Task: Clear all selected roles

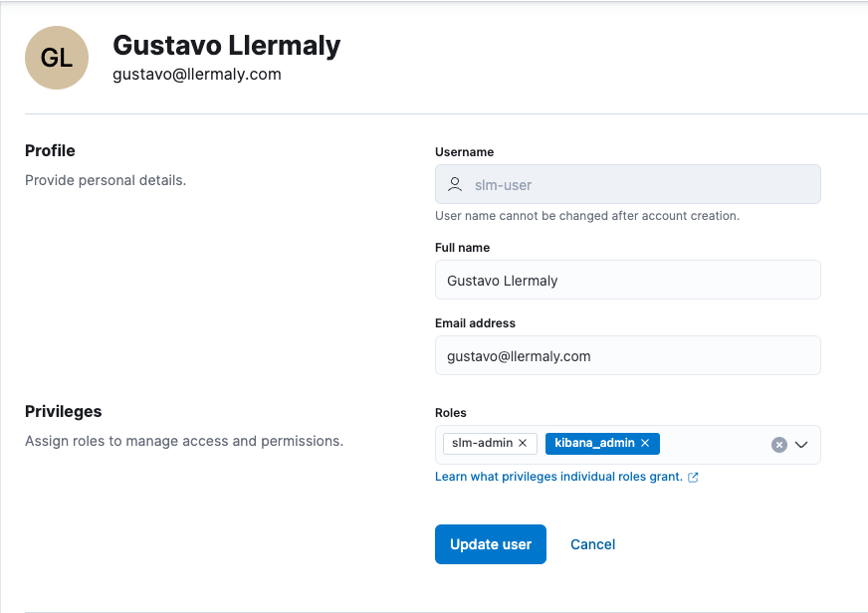Action: pyautogui.click(x=778, y=445)
